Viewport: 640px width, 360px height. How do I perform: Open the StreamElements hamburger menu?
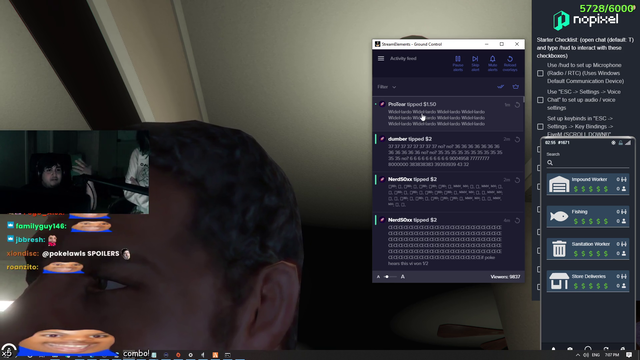point(381,58)
